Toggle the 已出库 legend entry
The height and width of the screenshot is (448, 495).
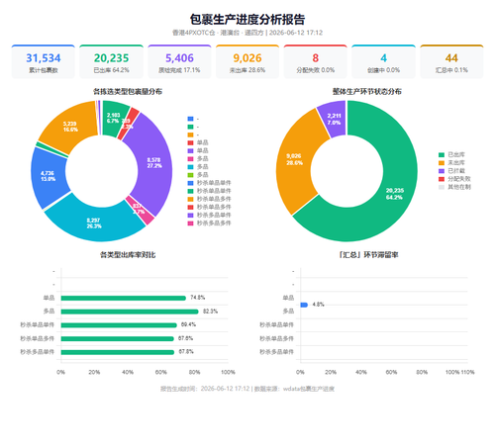(451, 154)
